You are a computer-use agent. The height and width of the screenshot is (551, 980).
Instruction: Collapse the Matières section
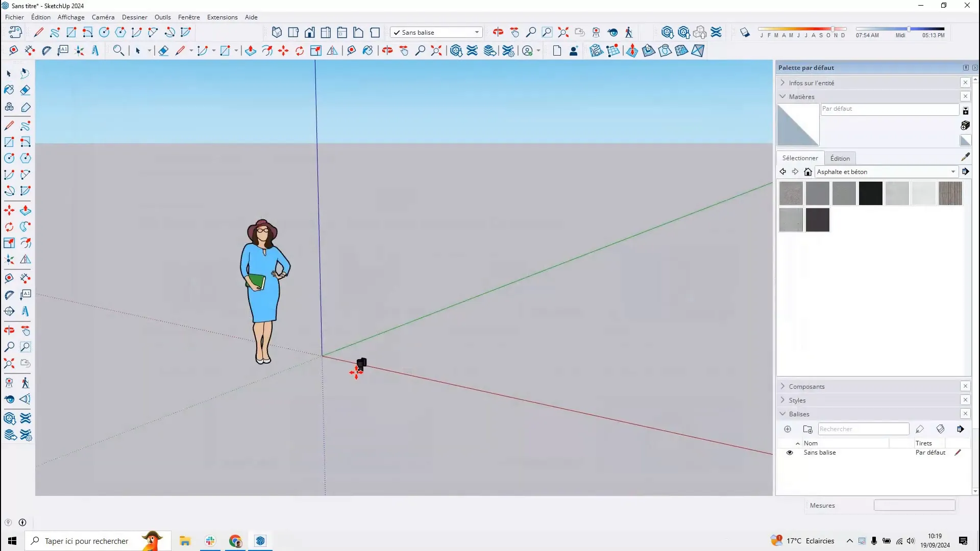tap(782, 96)
